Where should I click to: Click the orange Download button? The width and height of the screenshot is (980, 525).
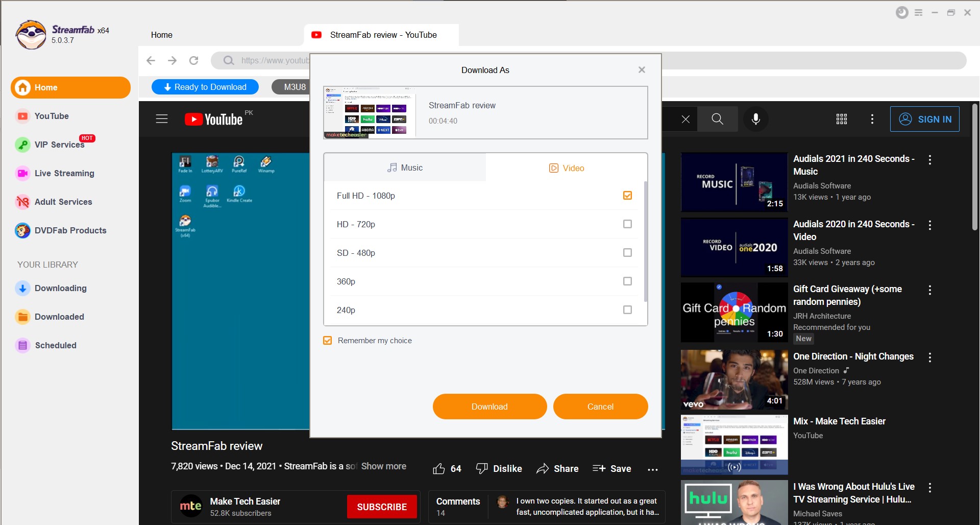(489, 407)
